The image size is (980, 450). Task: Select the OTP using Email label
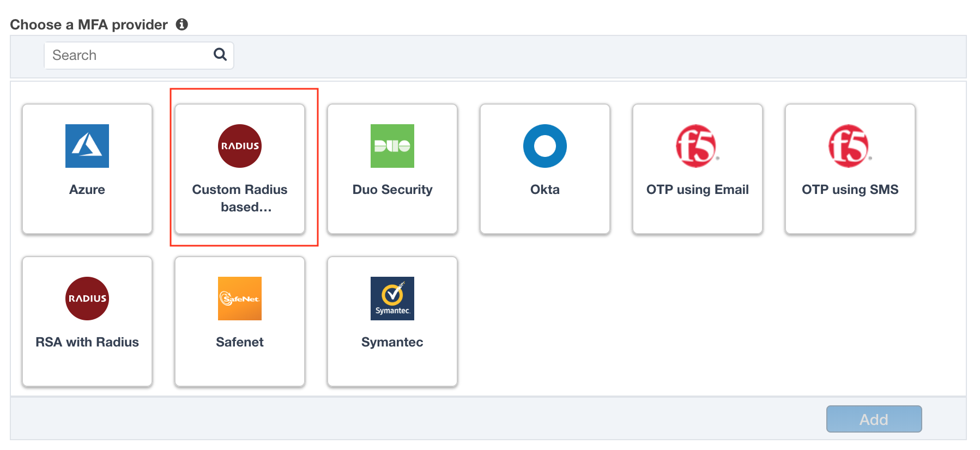pos(698,190)
